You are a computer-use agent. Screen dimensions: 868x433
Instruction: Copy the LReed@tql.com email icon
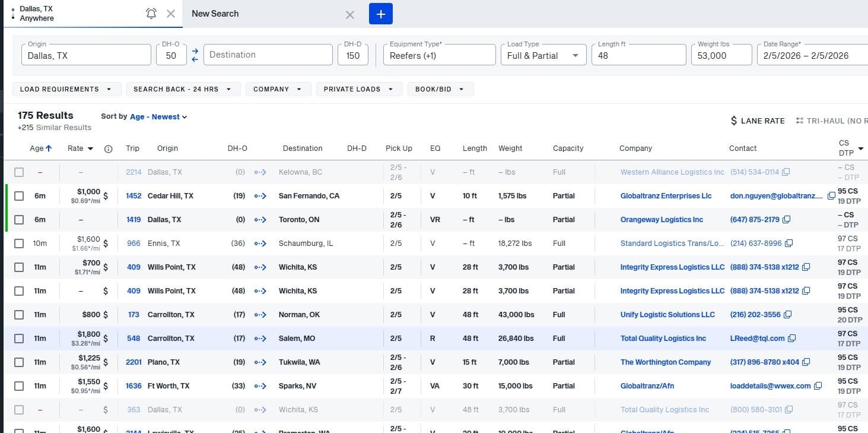791,339
